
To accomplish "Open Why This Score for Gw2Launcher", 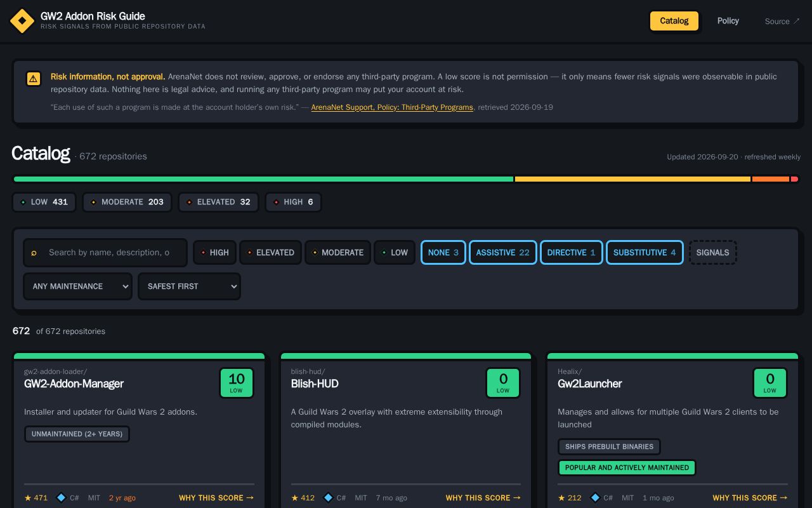I will [x=750, y=498].
